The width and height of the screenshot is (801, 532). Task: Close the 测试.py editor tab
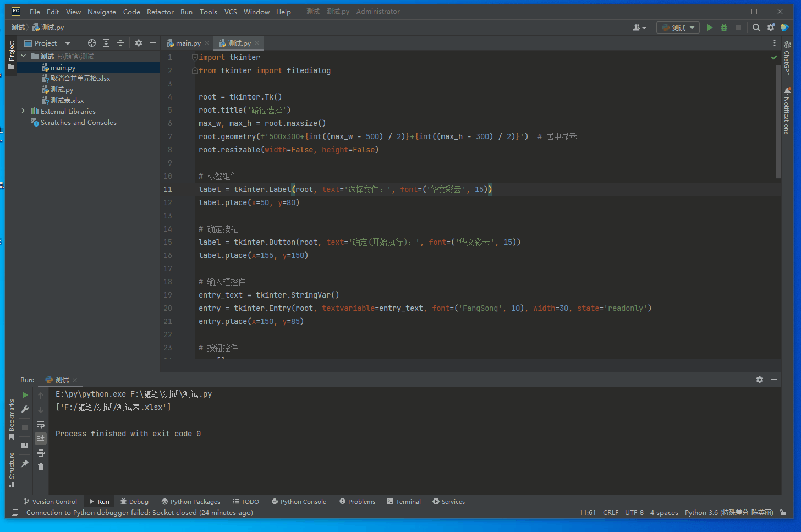[x=257, y=43]
